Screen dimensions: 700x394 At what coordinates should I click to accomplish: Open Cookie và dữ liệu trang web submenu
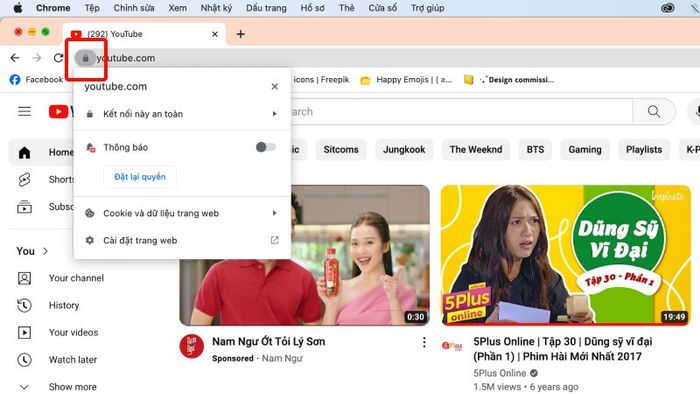(x=182, y=213)
